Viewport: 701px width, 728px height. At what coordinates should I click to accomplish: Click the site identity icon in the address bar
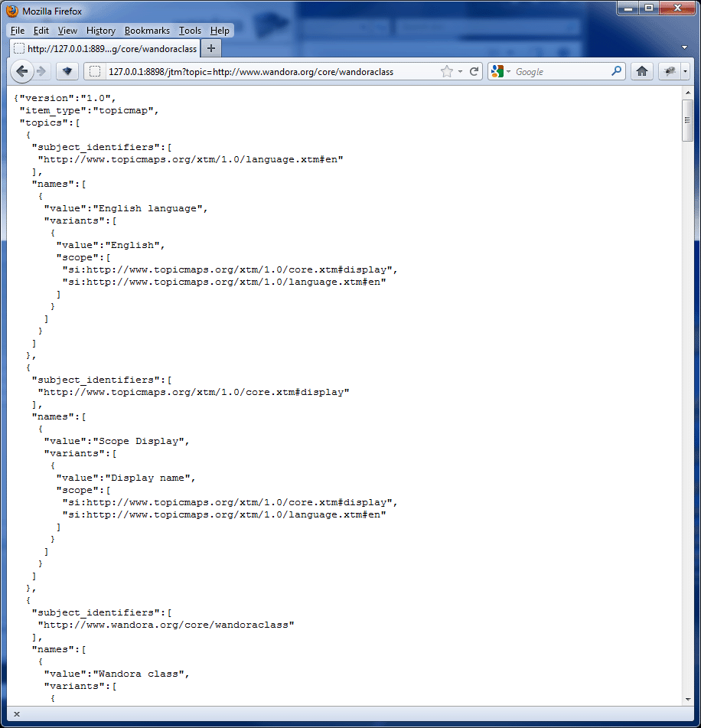point(94,71)
